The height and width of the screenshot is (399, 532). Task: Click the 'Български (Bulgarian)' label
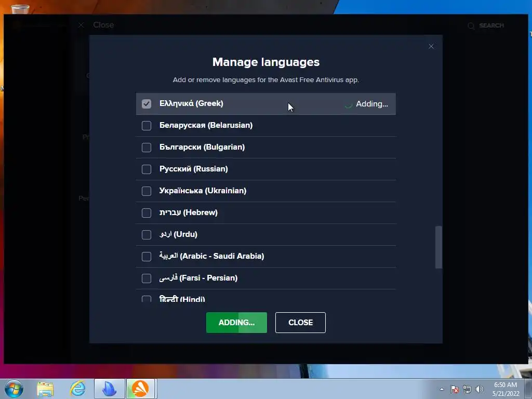tap(202, 147)
